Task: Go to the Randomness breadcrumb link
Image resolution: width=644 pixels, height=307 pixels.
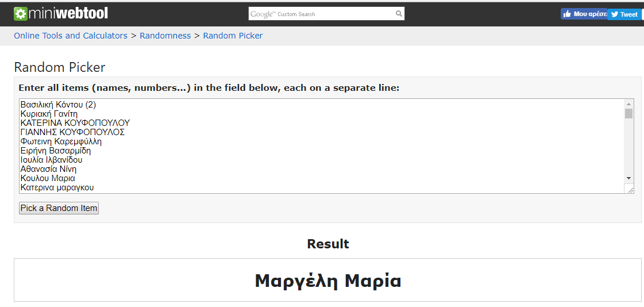Action: coord(165,36)
